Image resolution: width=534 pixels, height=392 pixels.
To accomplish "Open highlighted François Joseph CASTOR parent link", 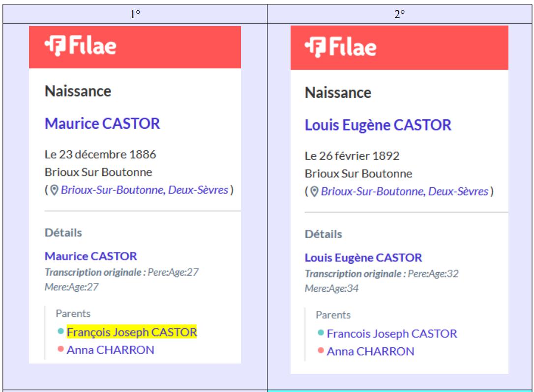I will [132, 332].
